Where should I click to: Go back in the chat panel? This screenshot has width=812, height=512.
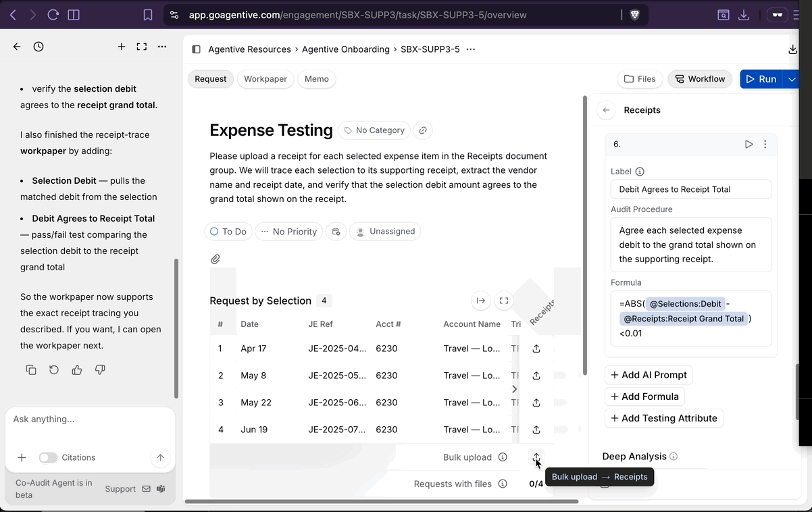pyautogui.click(x=17, y=47)
